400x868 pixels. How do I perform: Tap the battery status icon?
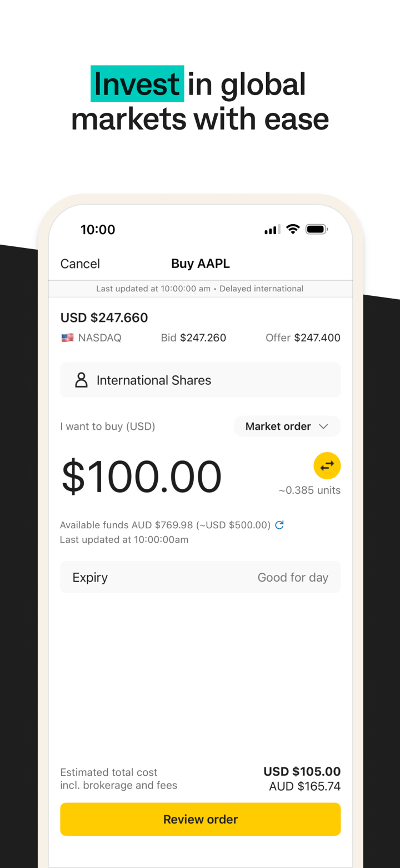317,229
